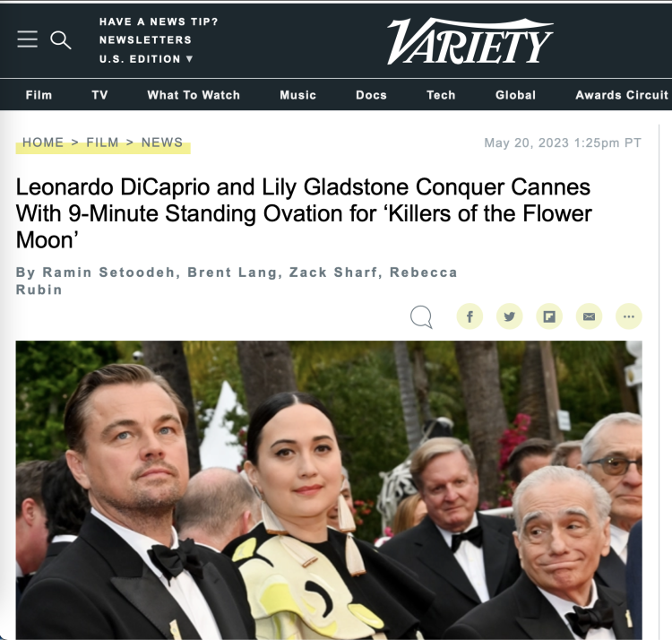Viewport: 672px width, 640px height.
Task: Open the Film navigation section
Action: (39, 95)
